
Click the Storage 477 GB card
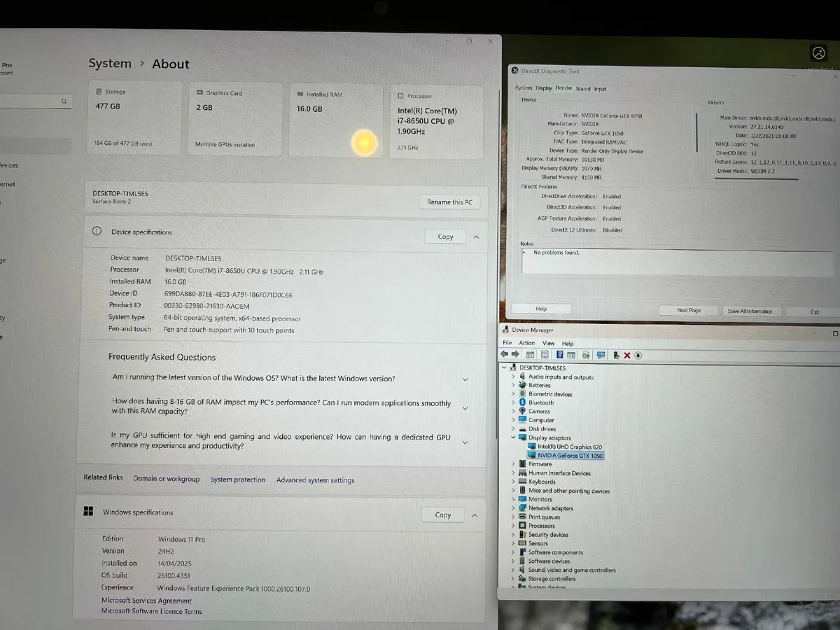click(135, 117)
